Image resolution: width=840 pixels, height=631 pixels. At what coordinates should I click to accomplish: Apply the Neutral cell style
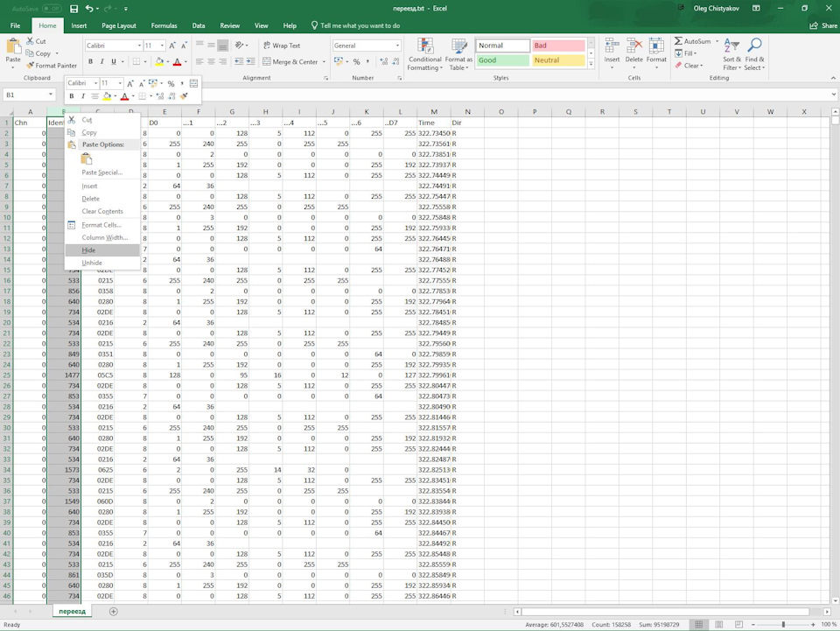click(x=557, y=60)
